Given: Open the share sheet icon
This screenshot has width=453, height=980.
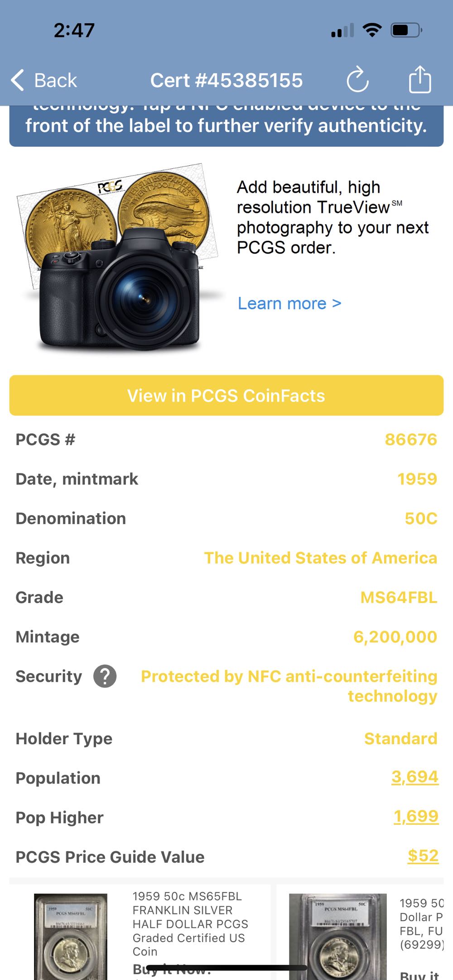Looking at the screenshot, I should [x=420, y=80].
